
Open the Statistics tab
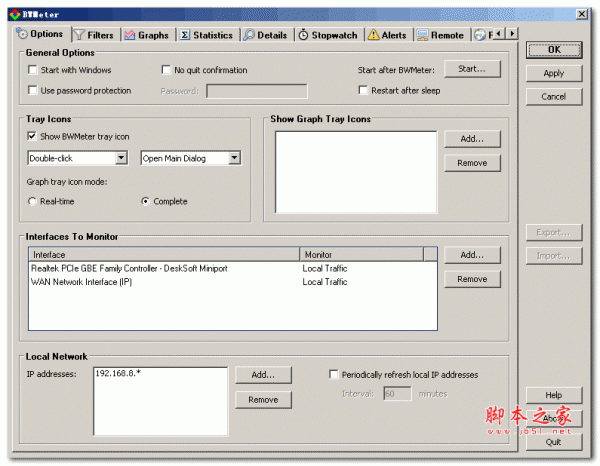[208, 35]
